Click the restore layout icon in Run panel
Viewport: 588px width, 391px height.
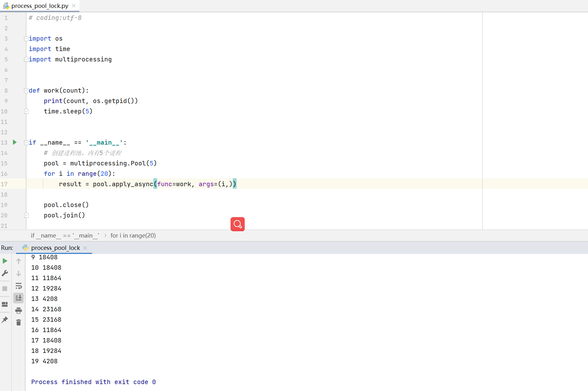click(5, 304)
